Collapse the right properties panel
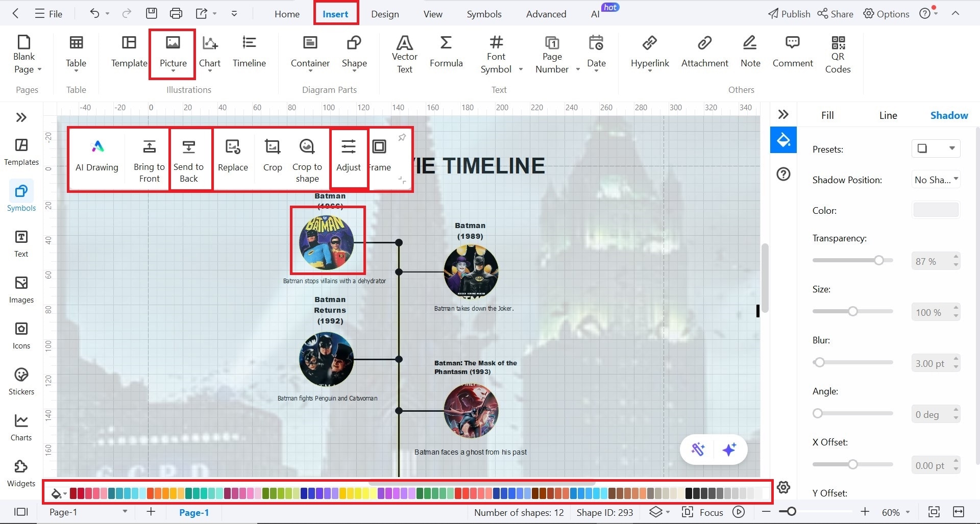This screenshot has height=524, width=980. point(783,114)
